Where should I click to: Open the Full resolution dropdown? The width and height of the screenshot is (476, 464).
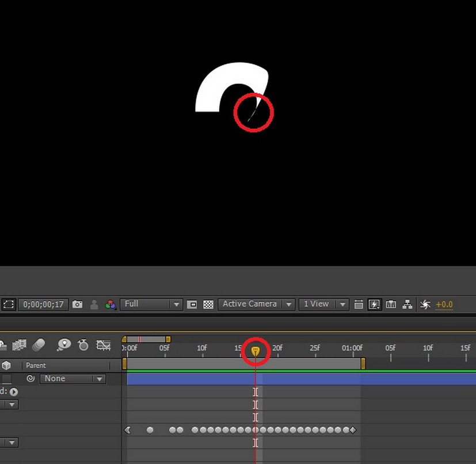[151, 304]
